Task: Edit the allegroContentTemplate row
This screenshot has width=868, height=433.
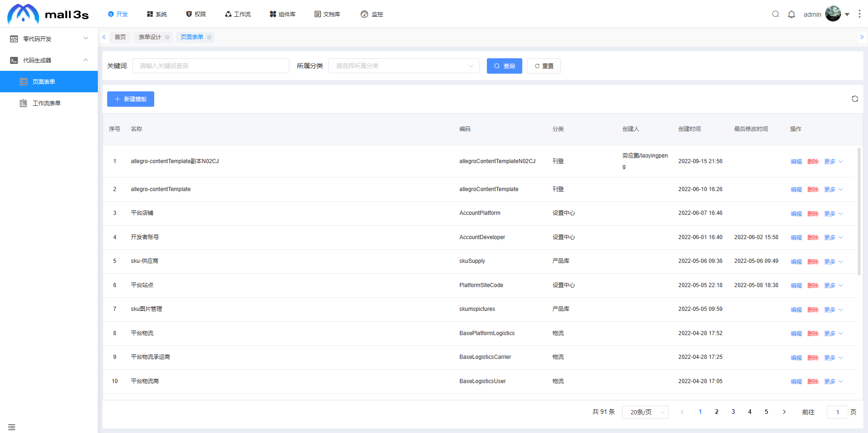Action: point(796,190)
